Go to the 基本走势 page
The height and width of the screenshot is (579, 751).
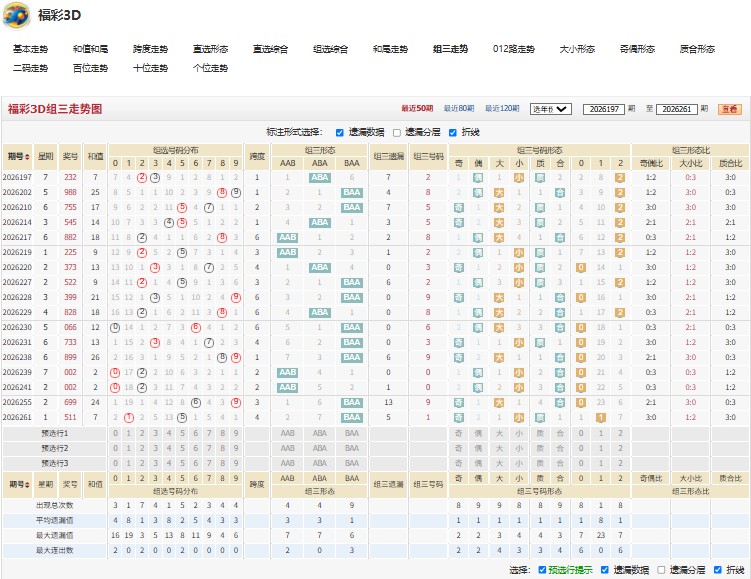[30, 49]
